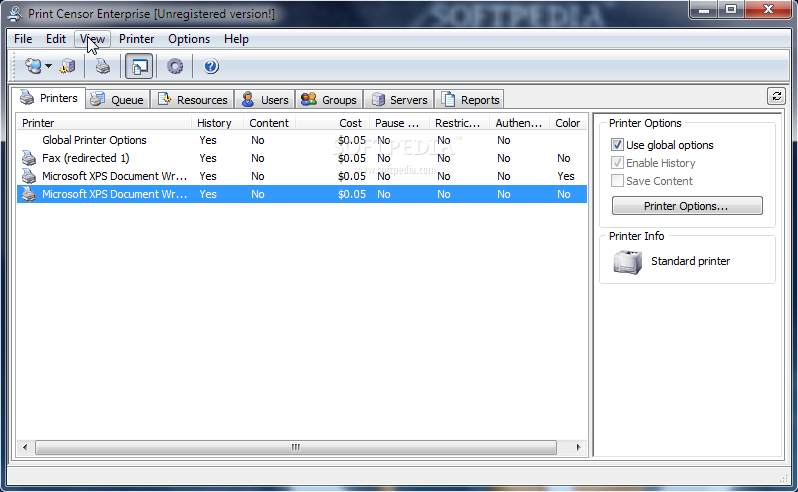Sort by the Content column header
The width and height of the screenshot is (798, 492).
269,123
